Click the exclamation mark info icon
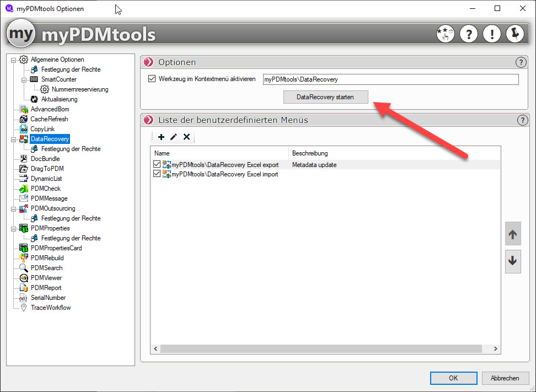This screenshot has width=536, height=392. click(492, 34)
